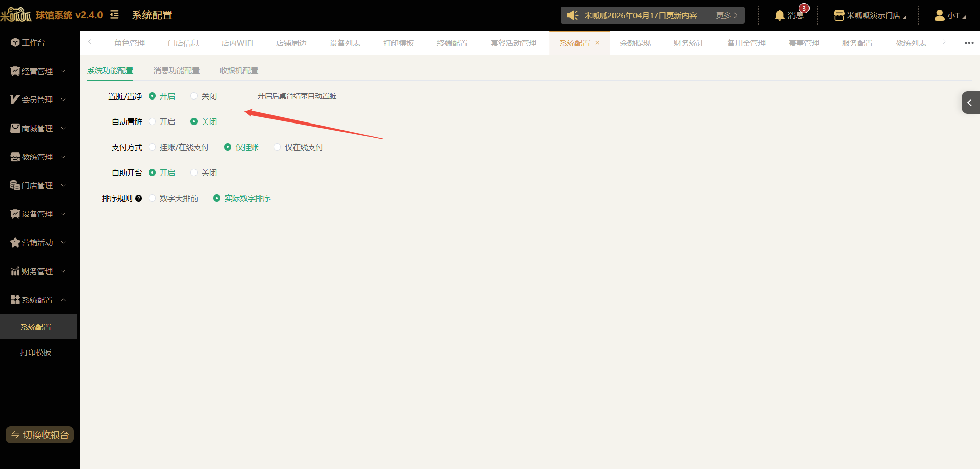Set 置脏/置净 to 开启
The width and height of the screenshot is (980, 469).
[152, 96]
